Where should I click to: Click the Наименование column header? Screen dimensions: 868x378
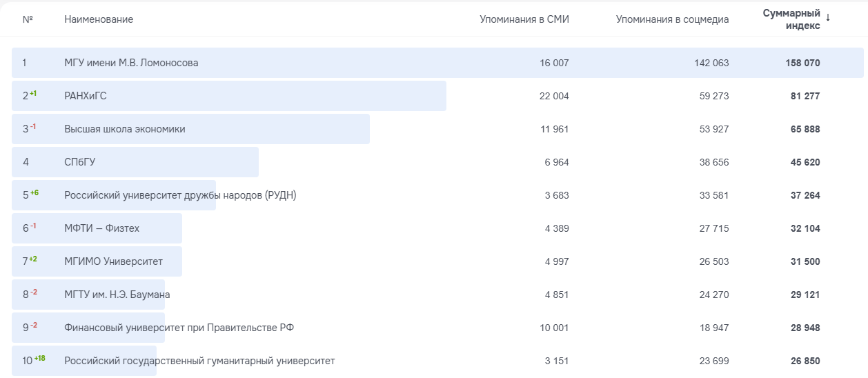pyautogui.click(x=99, y=19)
